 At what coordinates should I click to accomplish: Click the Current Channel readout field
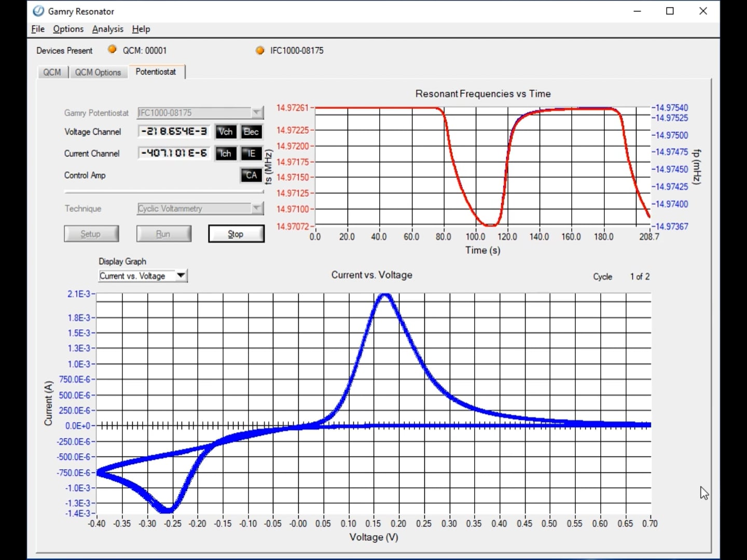pos(175,153)
